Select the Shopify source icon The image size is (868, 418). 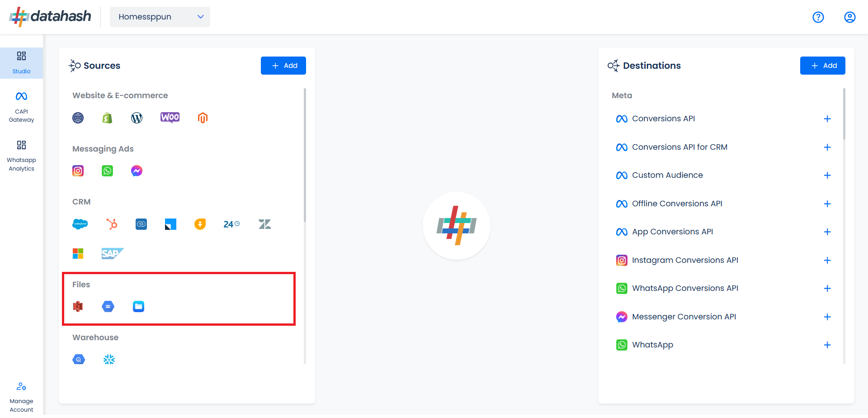(107, 118)
